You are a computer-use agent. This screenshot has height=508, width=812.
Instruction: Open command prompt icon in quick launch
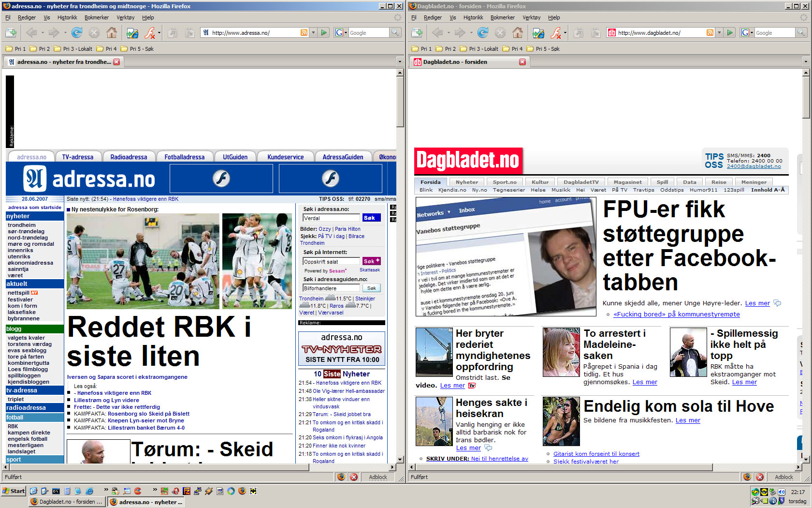click(x=56, y=491)
